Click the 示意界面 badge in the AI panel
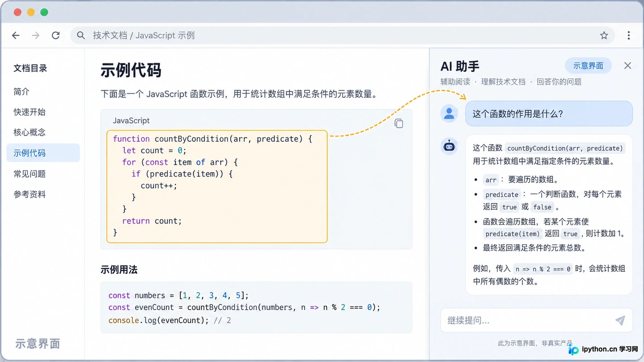 point(588,66)
